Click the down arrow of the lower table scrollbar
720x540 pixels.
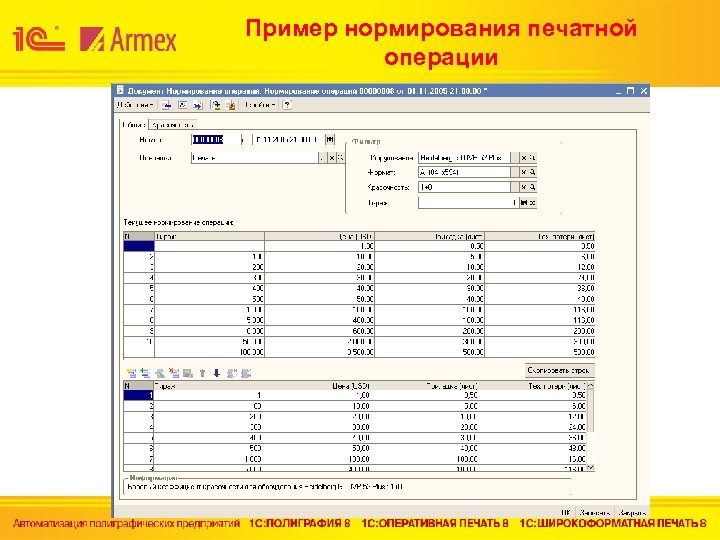point(591,467)
